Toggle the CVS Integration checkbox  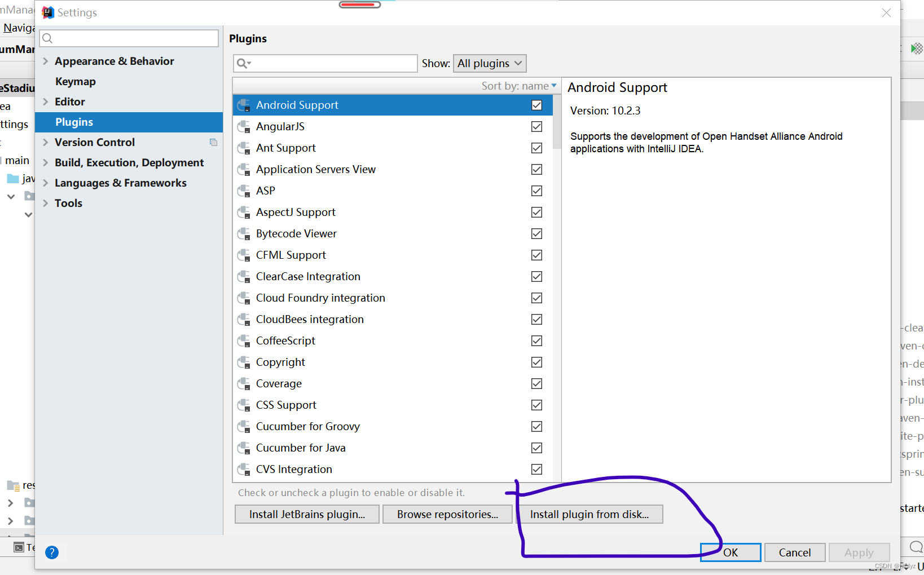(x=536, y=469)
